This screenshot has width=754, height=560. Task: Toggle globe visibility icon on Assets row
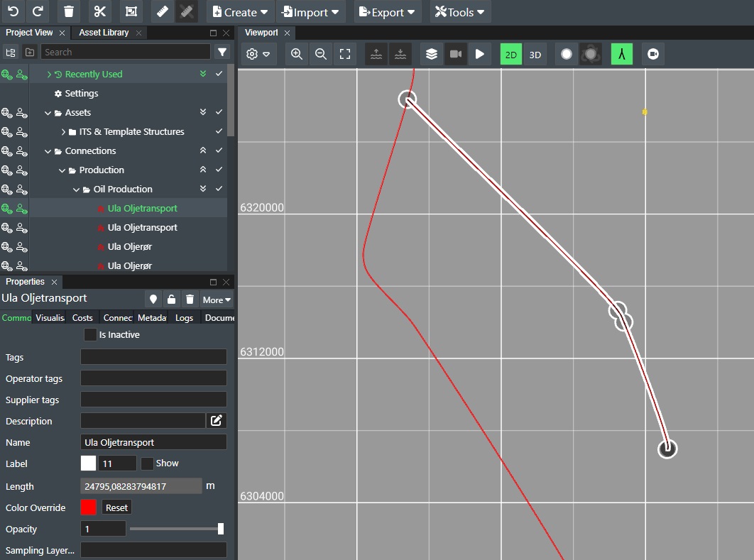(6, 112)
